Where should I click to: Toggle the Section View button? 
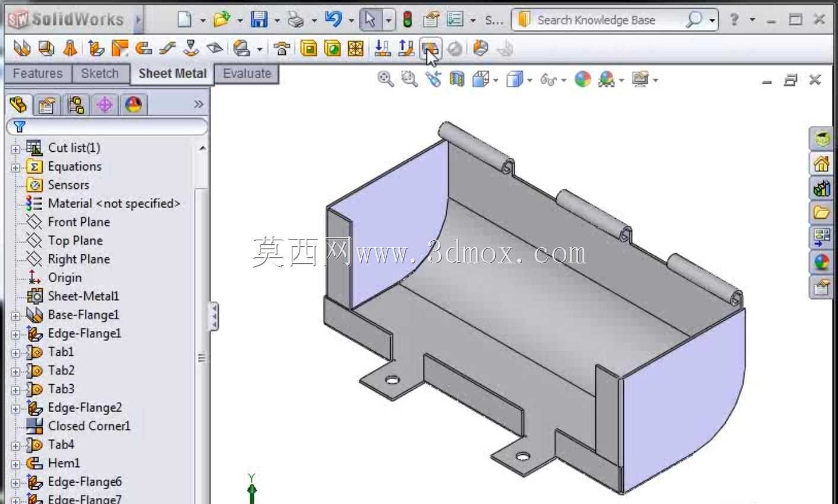click(457, 79)
